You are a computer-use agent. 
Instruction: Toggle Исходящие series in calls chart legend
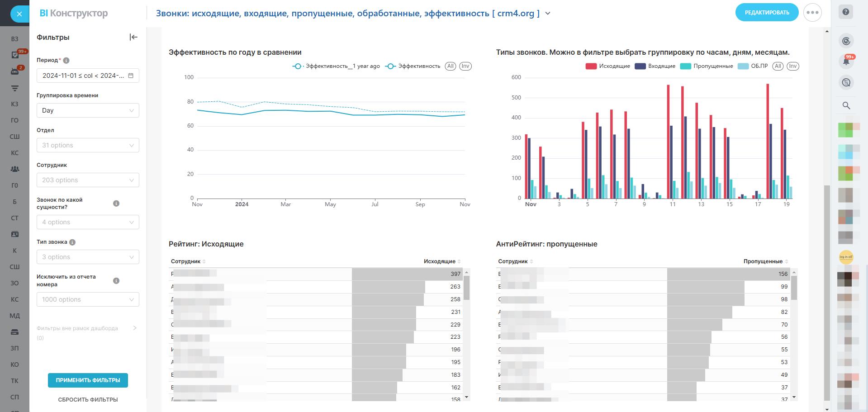(607, 66)
